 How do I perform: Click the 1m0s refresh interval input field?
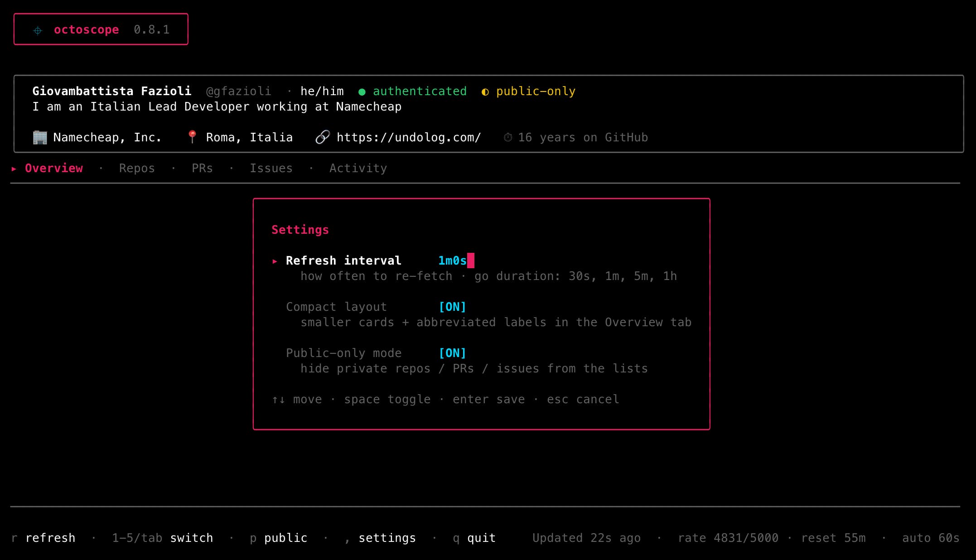[x=453, y=261]
